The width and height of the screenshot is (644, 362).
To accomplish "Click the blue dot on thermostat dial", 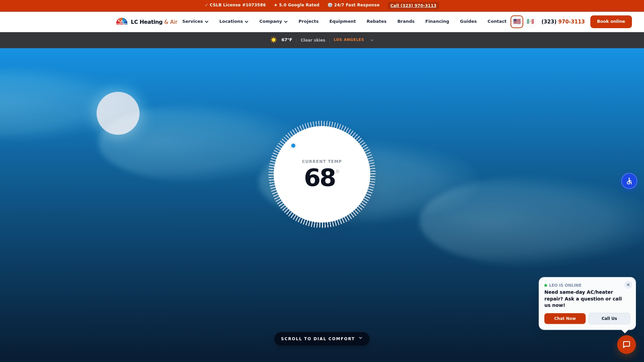I will pos(293,145).
